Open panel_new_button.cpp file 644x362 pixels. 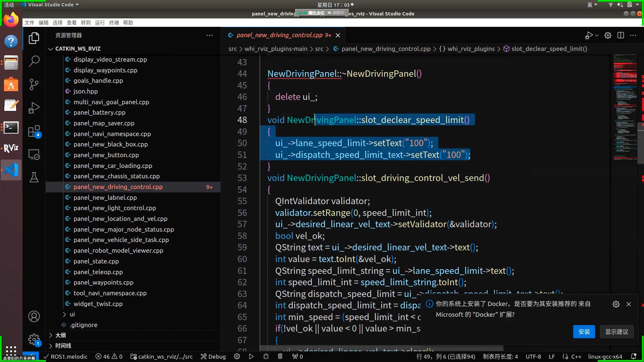point(106,155)
